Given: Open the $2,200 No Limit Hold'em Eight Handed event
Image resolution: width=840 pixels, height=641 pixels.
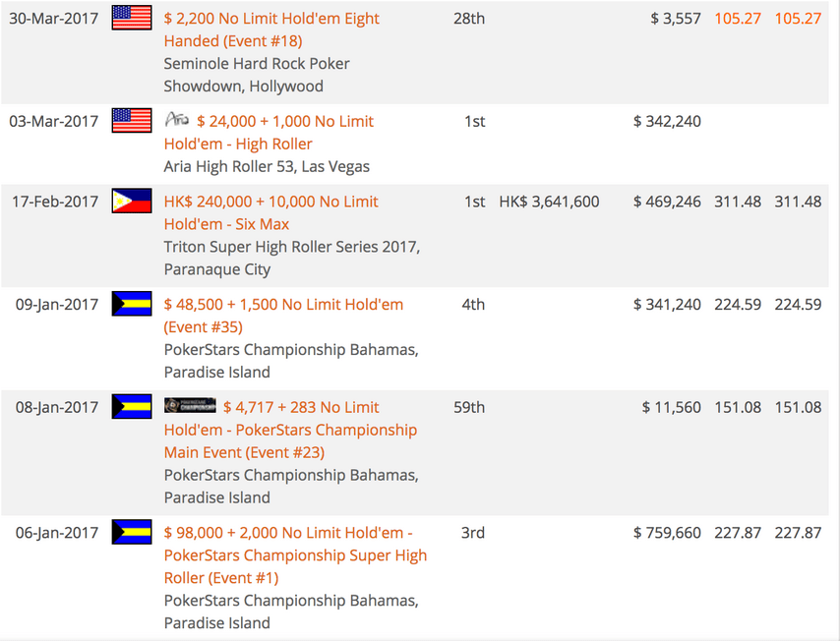Looking at the screenshot, I should coord(271,29).
